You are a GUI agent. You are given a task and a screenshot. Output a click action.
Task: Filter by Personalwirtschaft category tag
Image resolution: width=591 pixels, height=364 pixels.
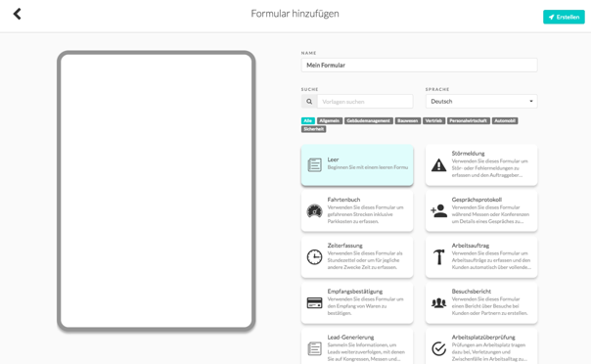[x=468, y=120]
